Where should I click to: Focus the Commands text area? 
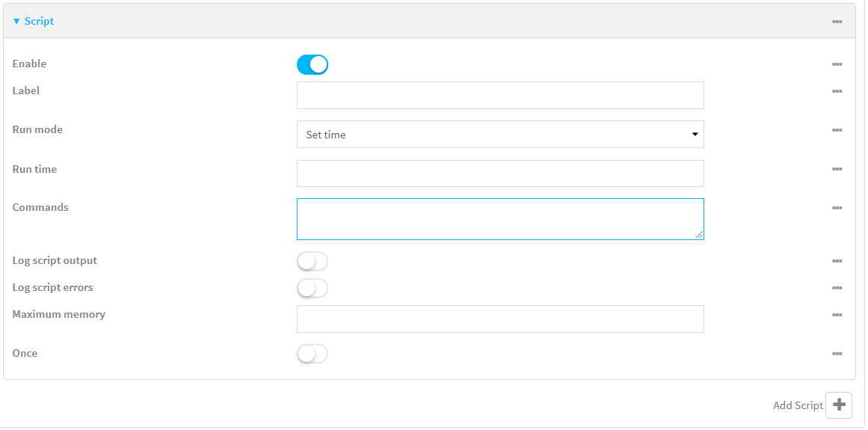[500, 219]
